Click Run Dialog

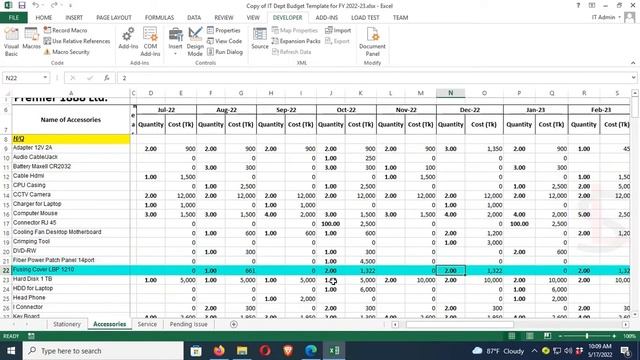click(225, 52)
